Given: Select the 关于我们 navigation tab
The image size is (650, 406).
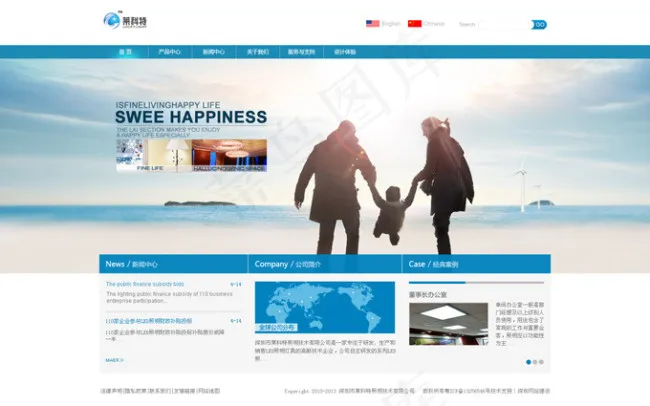Looking at the screenshot, I should 257,52.
